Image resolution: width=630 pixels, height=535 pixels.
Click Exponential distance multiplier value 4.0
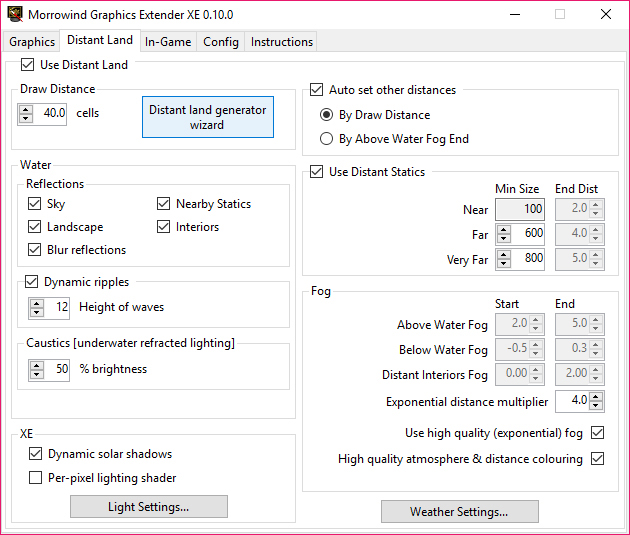573,401
